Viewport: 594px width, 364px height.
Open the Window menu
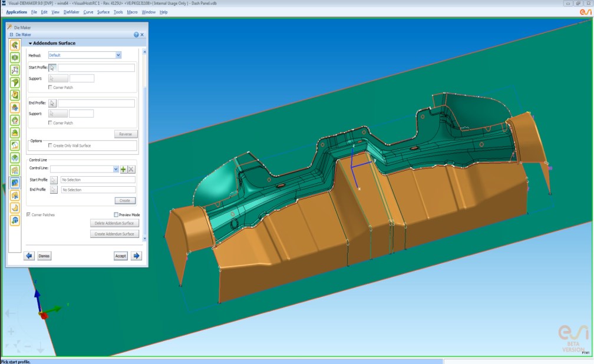pyautogui.click(x=148, y=12)
